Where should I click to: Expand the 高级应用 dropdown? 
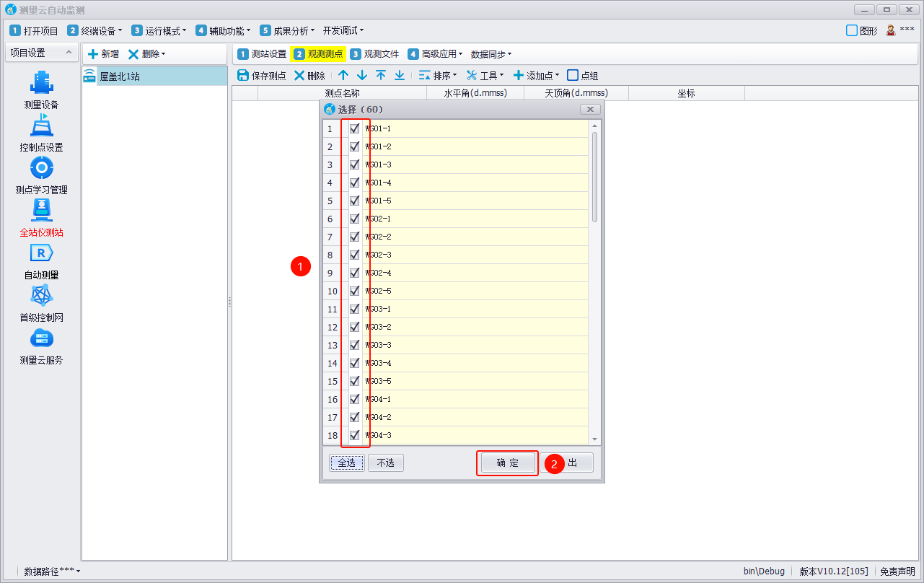(435, 54)
